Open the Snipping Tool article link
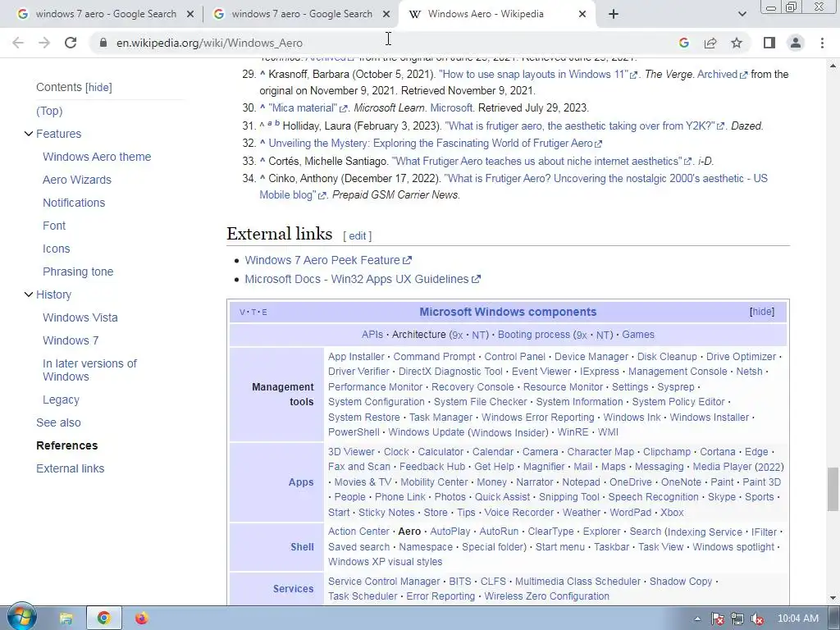Image resolution: width=840 pixels, height=630 pixels. pyautogui.click(x=569, y=496)
